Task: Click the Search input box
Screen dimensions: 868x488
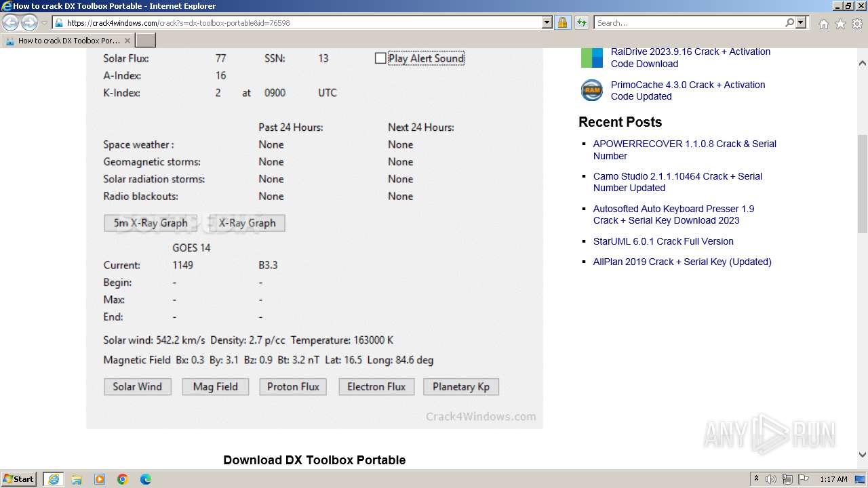Action: [689, 22]
